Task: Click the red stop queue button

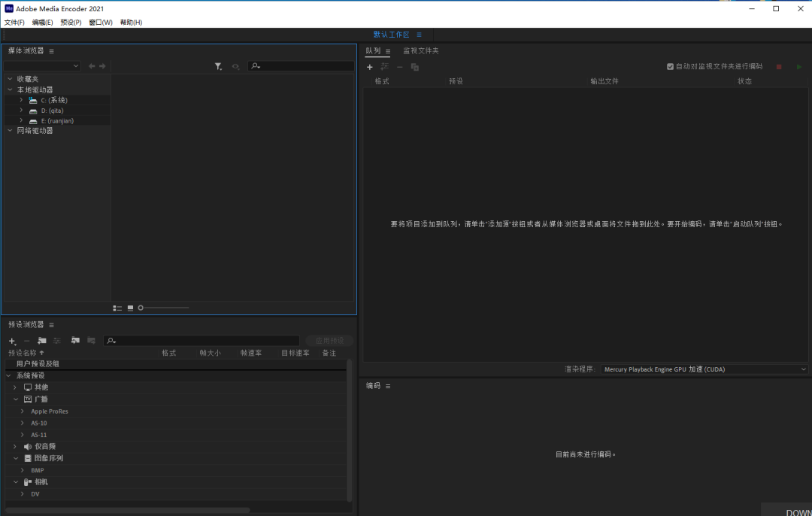Action: pos(779,67)
